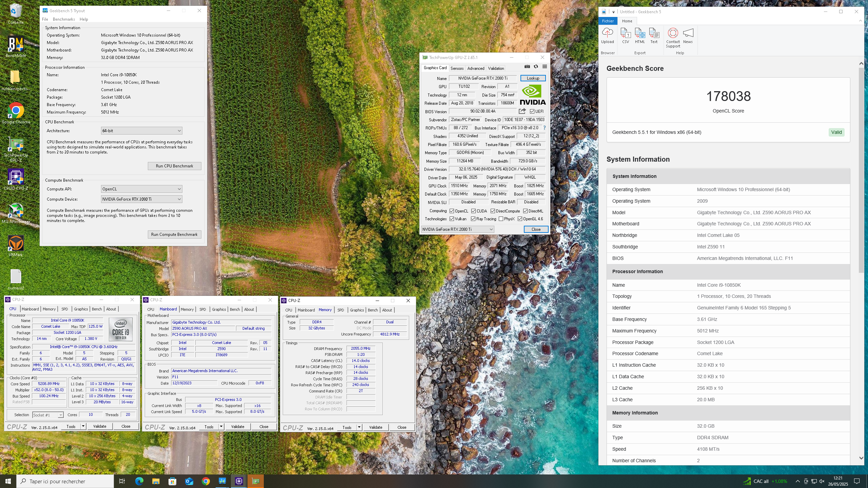This screenshot has width=868, height=488.
Task: Open the Corbeille recycle bin icon
Action: pyautogui.click(x=16, y=14)
